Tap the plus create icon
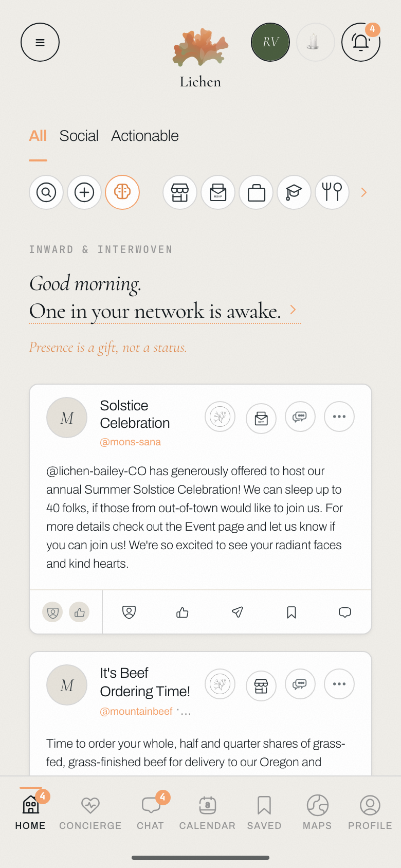The image size is (401, 868). tap(84, 192)
